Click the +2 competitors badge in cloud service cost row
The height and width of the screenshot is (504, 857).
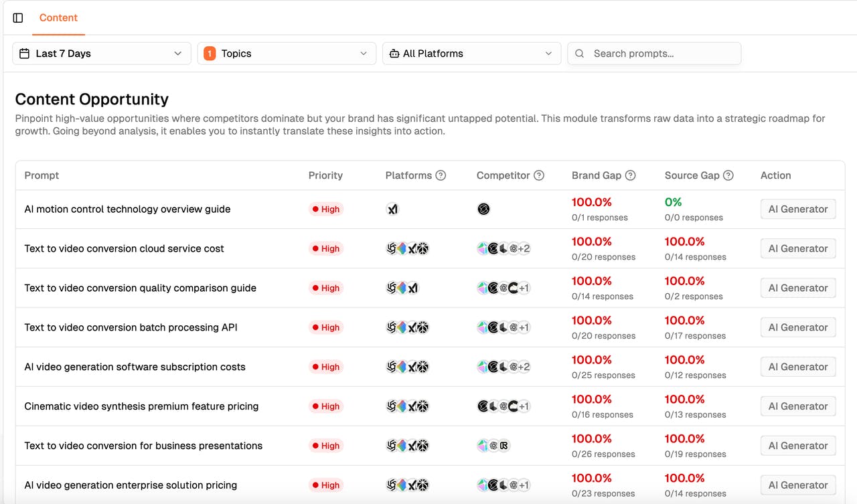(x=523, y=249)
